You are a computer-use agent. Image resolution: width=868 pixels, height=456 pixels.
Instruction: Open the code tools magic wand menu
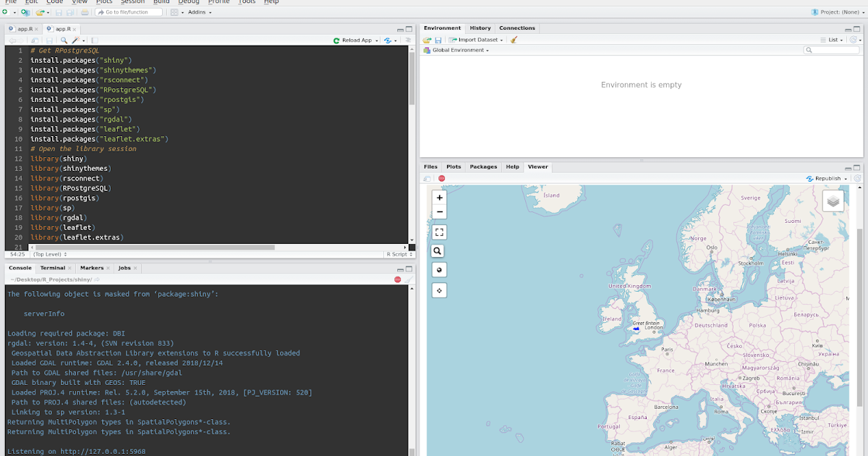76,41
